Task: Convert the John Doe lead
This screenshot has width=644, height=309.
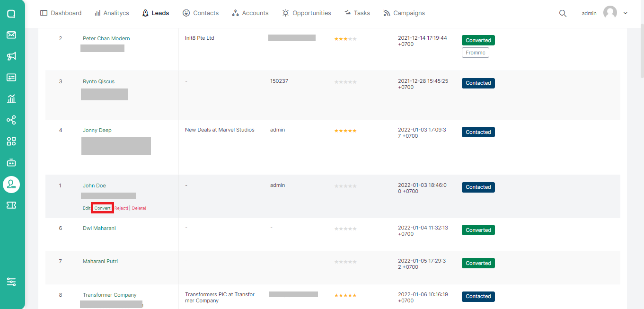Action: pos(102,208)
